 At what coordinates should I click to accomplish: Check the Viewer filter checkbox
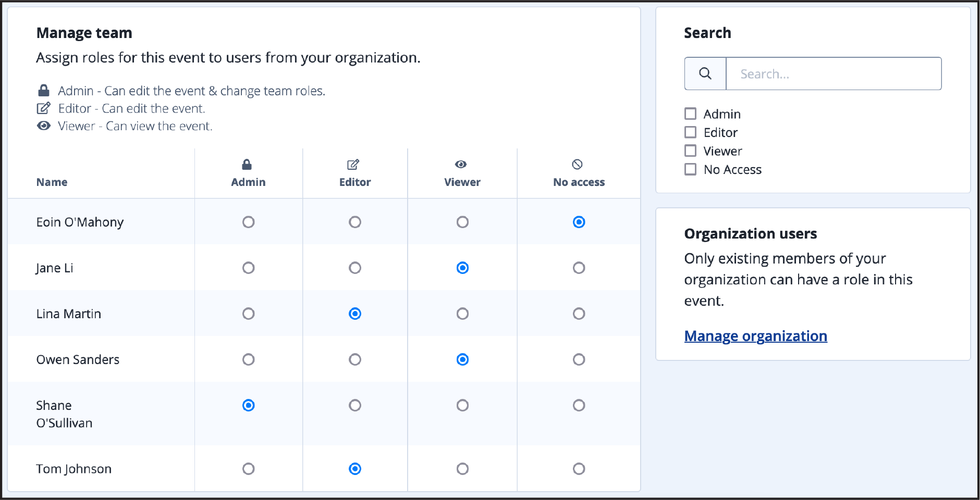click(x=690, y=151)
